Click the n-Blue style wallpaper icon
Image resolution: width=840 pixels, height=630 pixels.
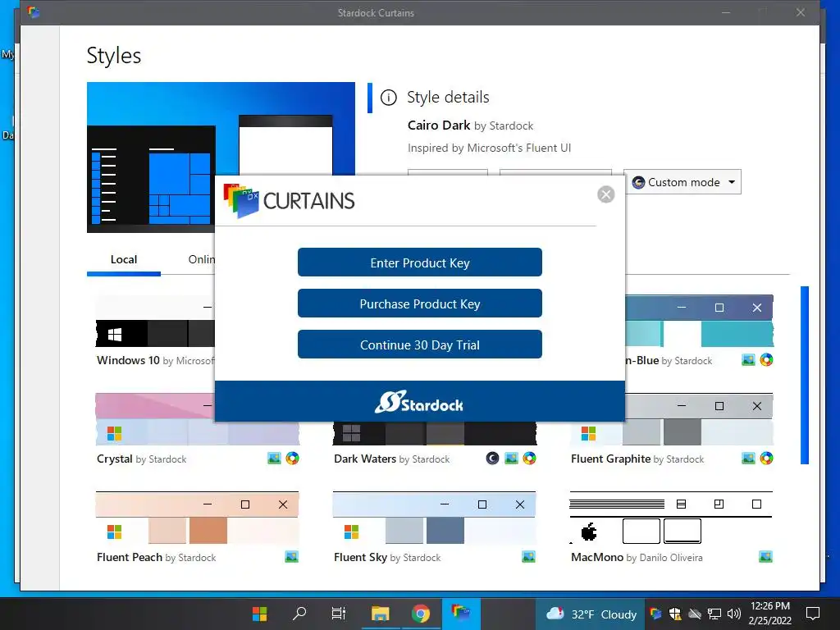click(x=748, y=360)
